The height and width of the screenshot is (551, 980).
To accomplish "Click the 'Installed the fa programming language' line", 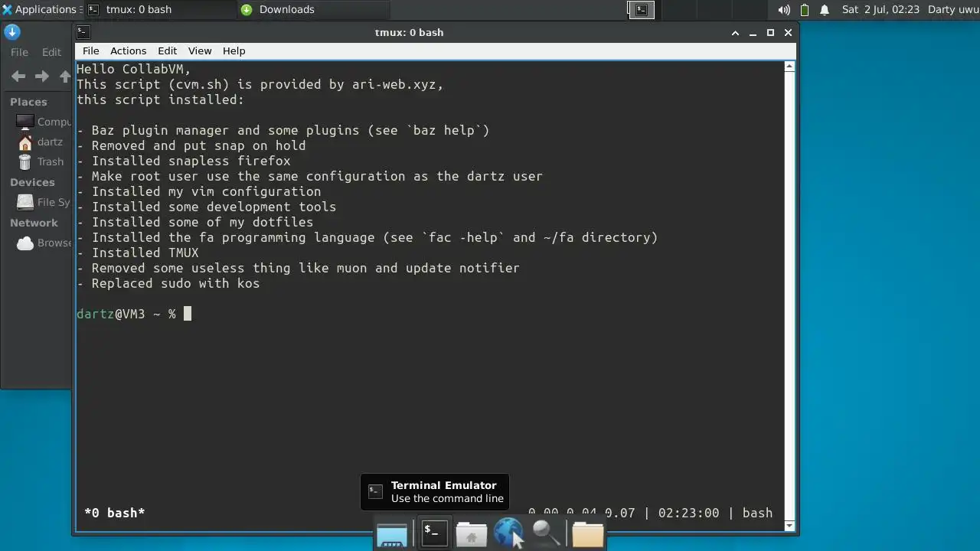I will 367,237.
